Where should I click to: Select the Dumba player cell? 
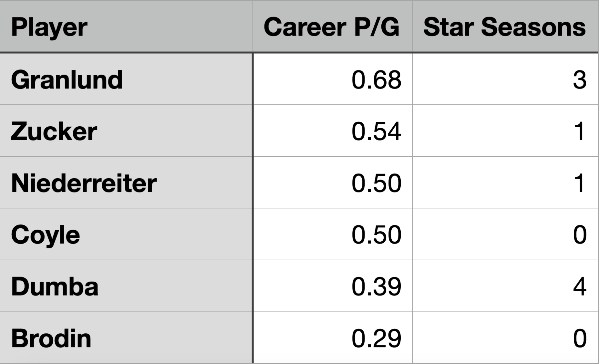coord(55,287)
